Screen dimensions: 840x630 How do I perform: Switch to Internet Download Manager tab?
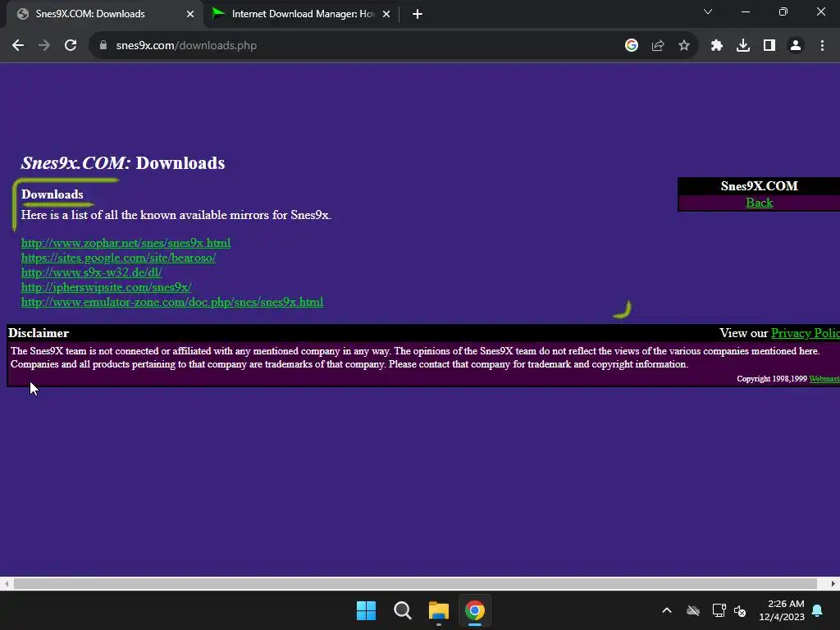(302, 14)
